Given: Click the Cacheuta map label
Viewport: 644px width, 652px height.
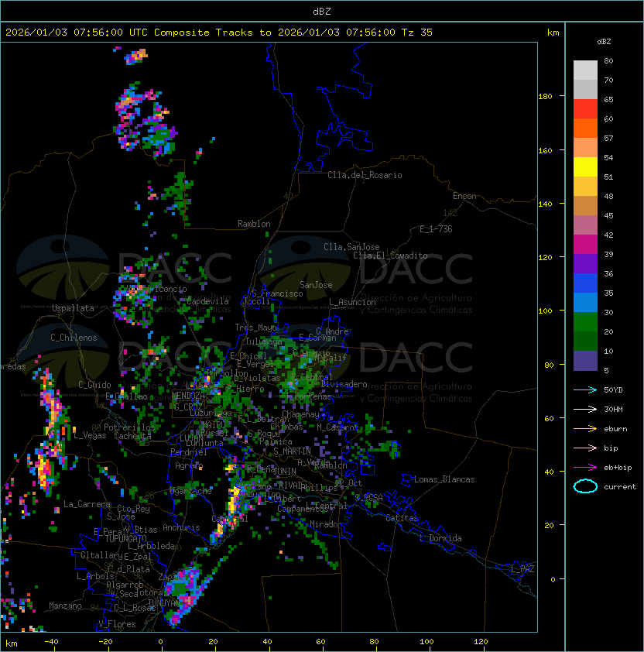Looking at the screenshot, I should [x=132, y=436].
